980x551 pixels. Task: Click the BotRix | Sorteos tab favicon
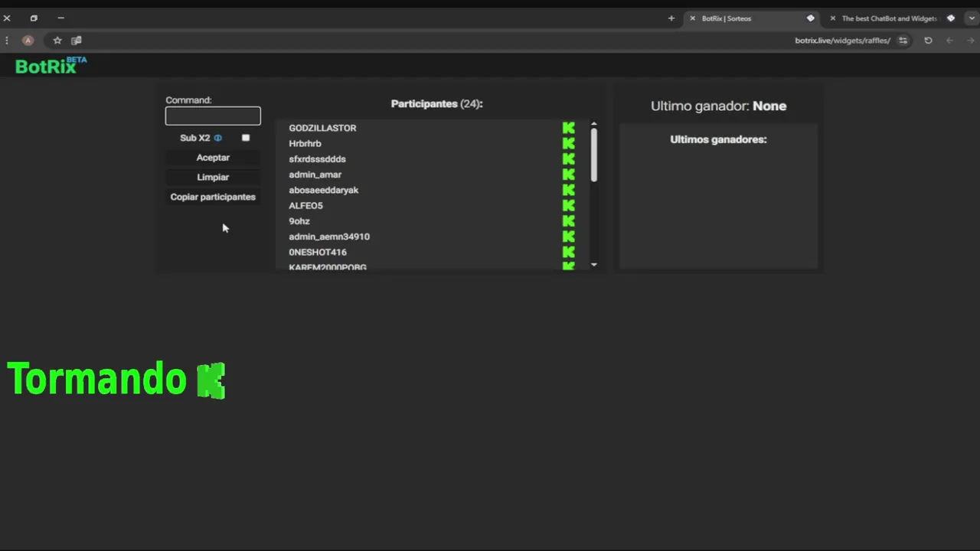[811, 18]
